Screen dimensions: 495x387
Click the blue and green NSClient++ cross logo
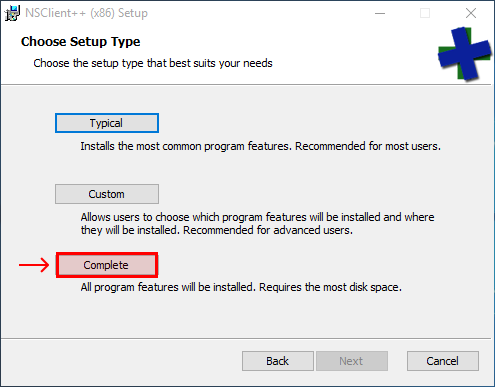coord(465,54)
